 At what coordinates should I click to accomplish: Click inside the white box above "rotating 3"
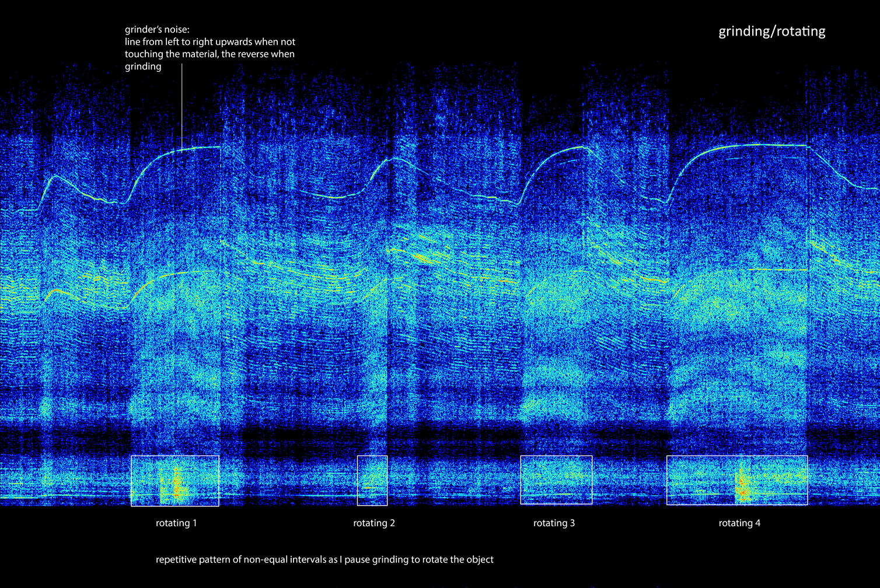[x=556, y=480]
